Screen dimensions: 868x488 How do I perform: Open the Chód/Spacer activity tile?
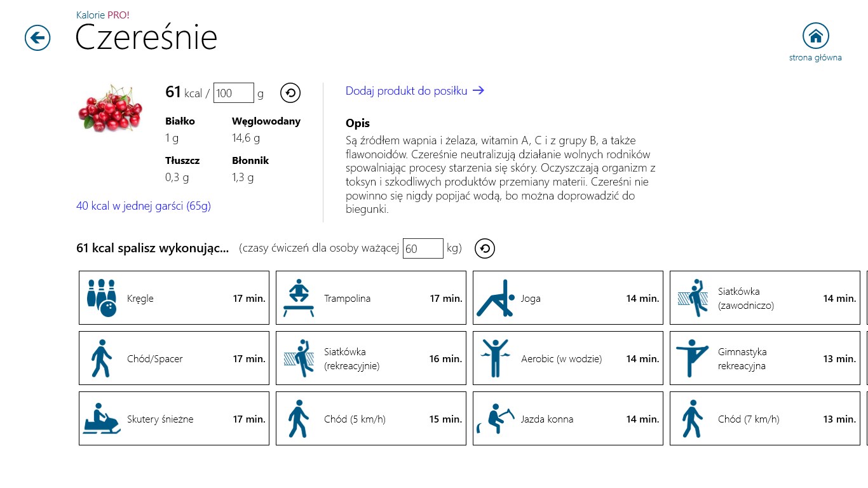(x=174, y=358)
